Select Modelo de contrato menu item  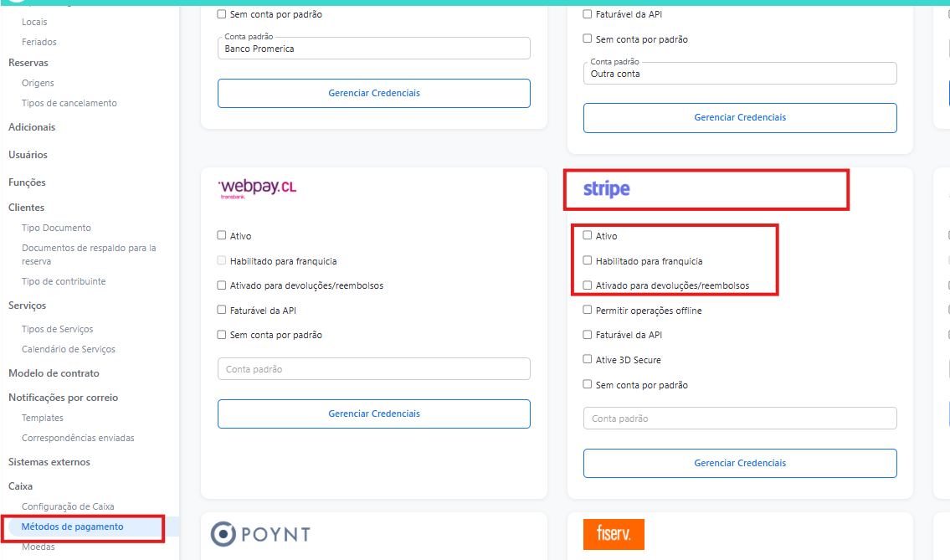click(x=54, y=373)
